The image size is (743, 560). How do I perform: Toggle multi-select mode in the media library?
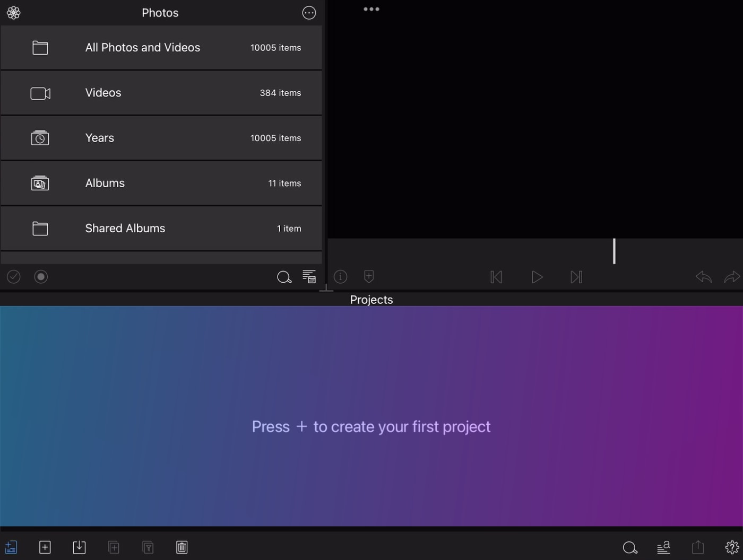point(13,276)
